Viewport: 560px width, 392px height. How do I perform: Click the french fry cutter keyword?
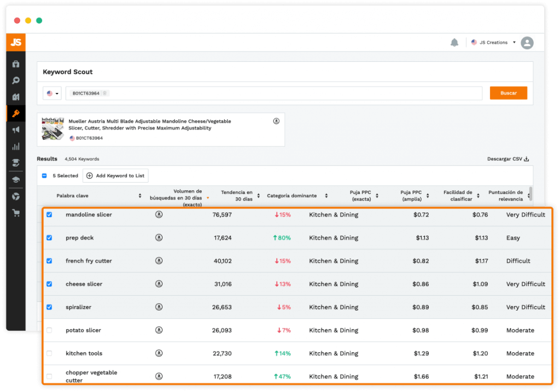click(89, 261)
